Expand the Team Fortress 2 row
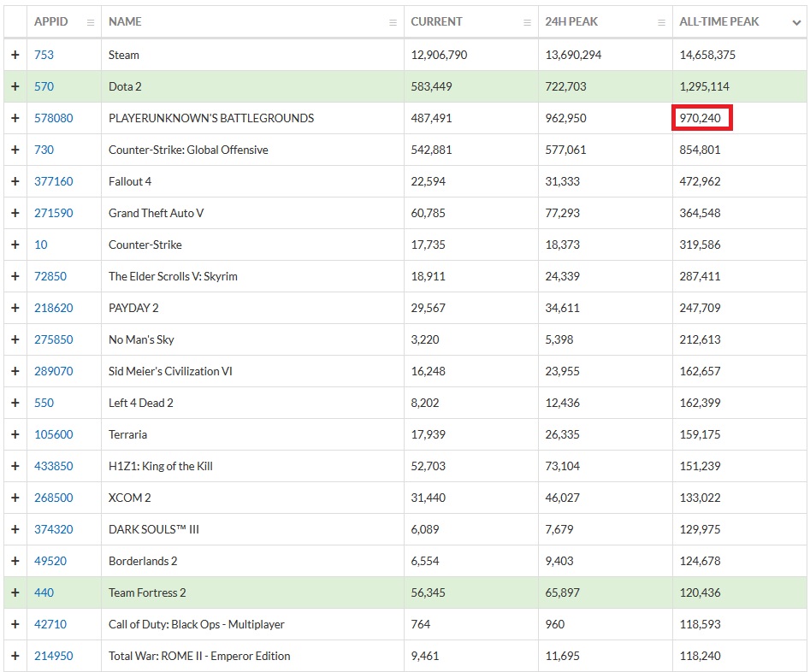The width and height of the screenshot is (810, 672). tap(15, 592)
